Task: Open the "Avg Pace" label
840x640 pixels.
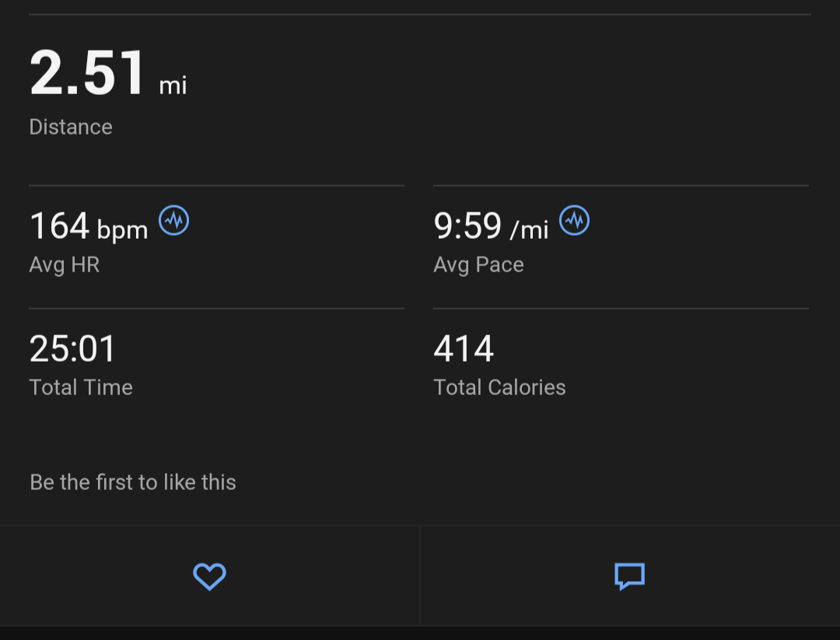Action: pyautogui.click(x=478, y=264)
